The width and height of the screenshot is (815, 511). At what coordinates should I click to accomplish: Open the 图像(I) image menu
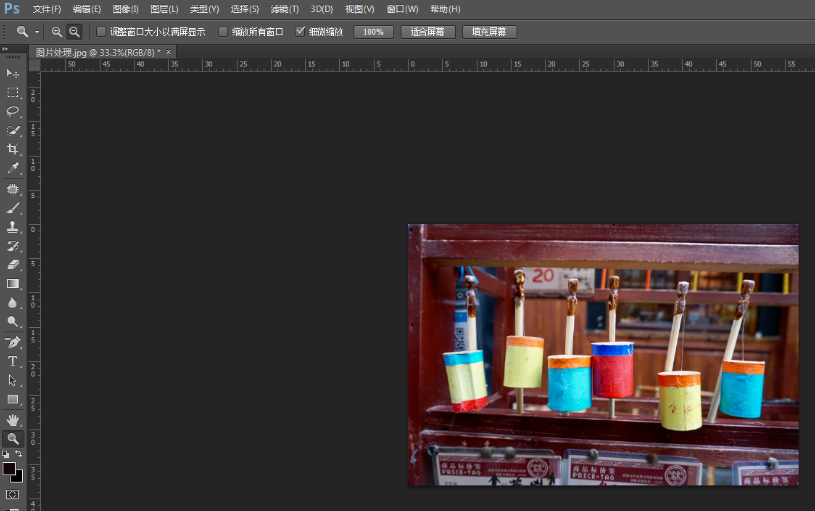pos(125,9)
